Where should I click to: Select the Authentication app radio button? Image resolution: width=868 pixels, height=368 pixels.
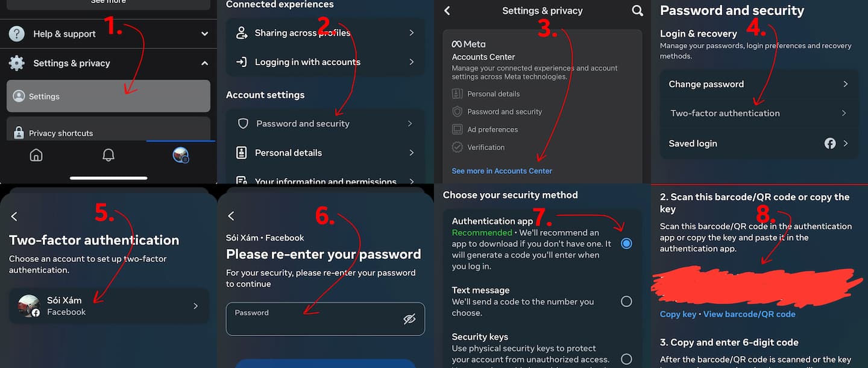pyautogui.click(x=626, y=243)
